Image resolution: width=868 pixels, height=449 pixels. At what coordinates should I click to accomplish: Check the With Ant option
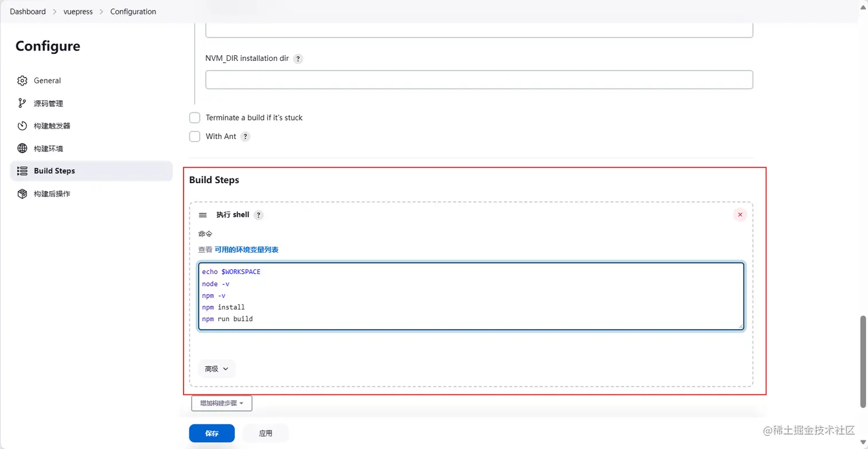pyautogui.click(x=195, y=137)
